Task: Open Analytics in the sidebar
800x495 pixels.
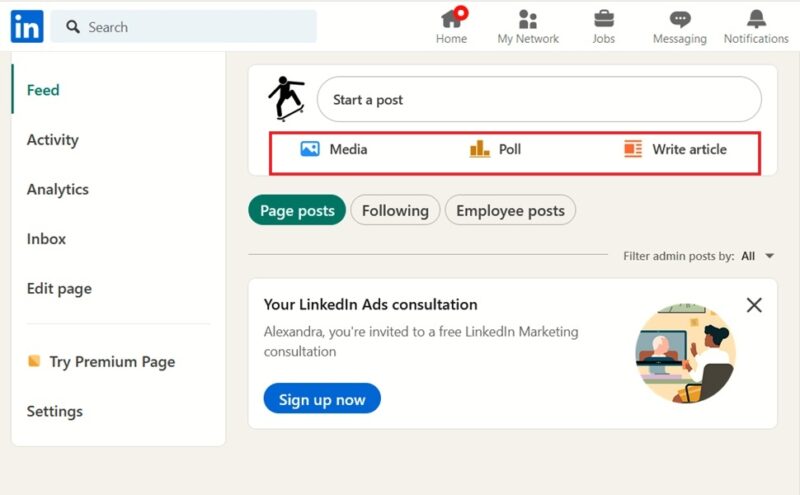Action: click(x=58, y=189)
